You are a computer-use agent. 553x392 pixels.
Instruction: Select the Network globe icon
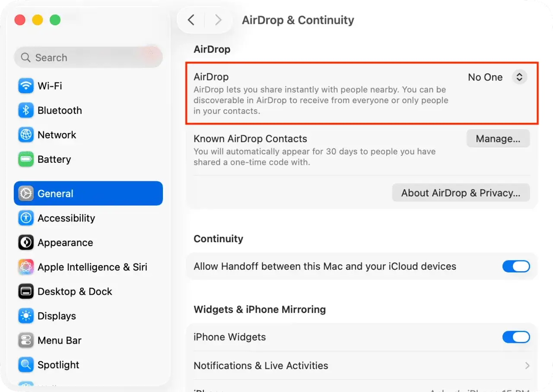[x=26, y=135]
